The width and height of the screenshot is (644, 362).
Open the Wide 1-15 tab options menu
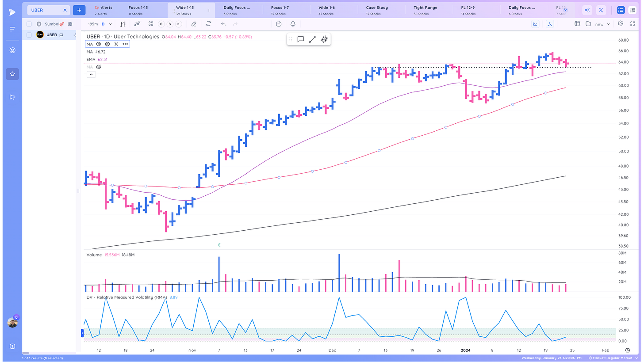[209, 10]
